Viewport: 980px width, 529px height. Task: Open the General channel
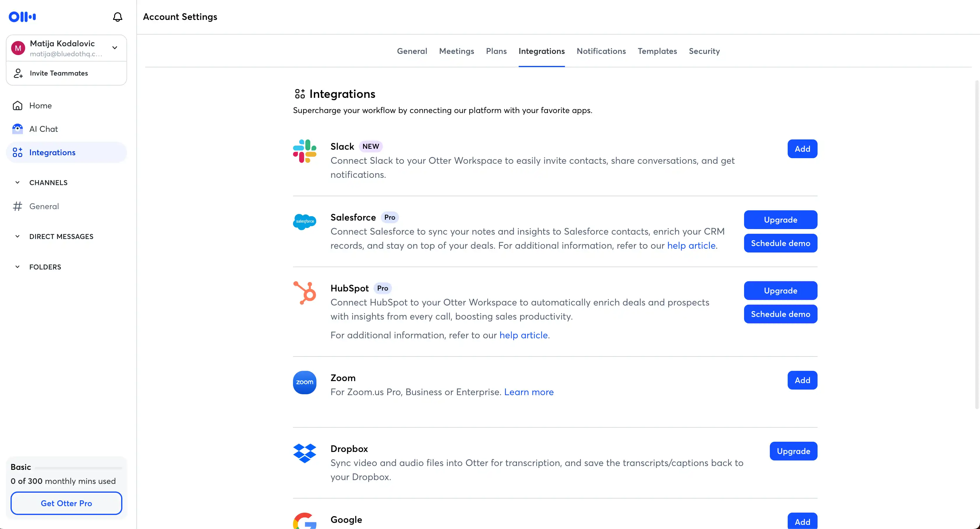click(44, 206)
